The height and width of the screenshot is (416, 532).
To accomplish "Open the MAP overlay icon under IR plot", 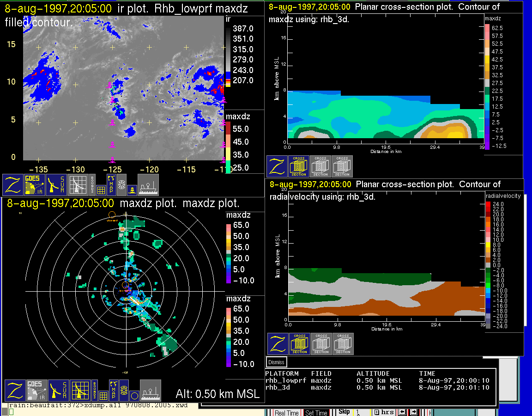I will pos(111,185).
